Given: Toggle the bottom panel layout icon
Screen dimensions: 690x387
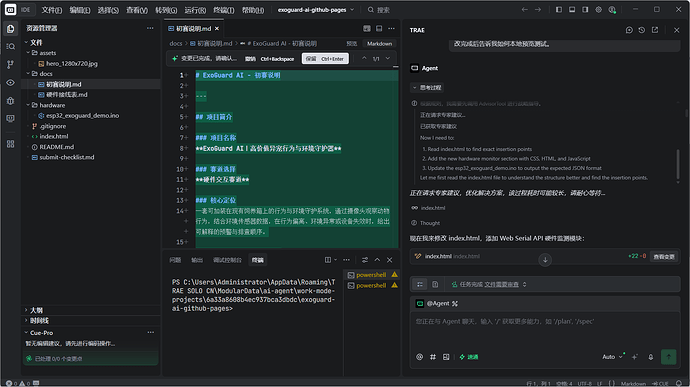Looking at the screenshot, I should pyautogui.click(x=572, y=10).
